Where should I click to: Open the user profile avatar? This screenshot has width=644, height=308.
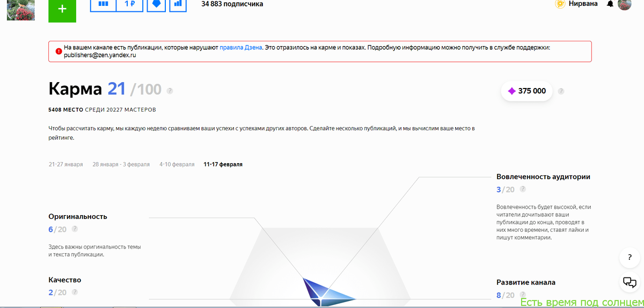[624, 4]
